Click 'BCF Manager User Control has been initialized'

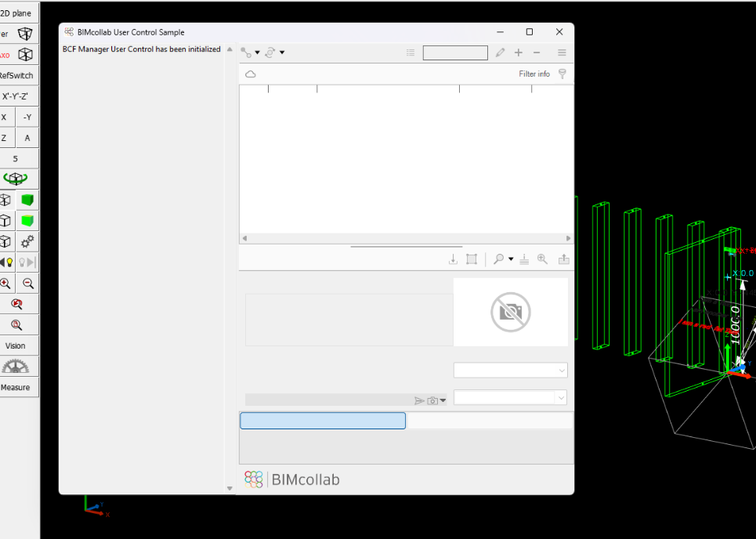[x=141, y=49]
